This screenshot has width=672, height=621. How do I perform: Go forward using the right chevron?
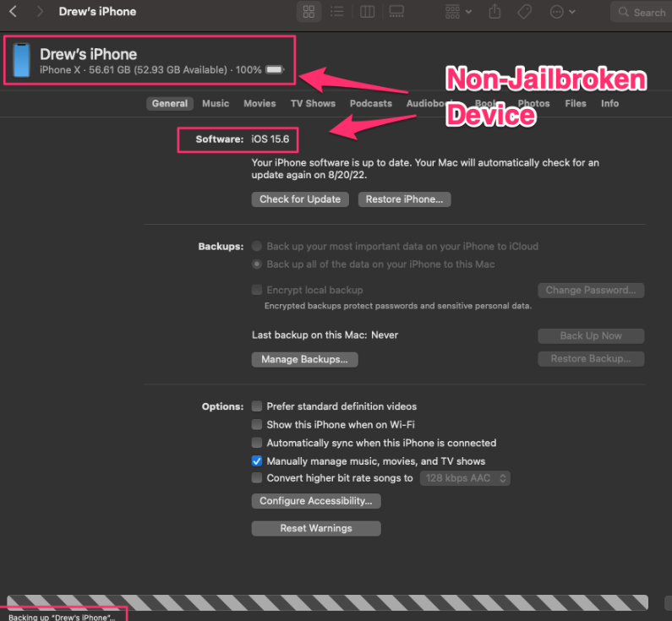(x=40, y=12)
